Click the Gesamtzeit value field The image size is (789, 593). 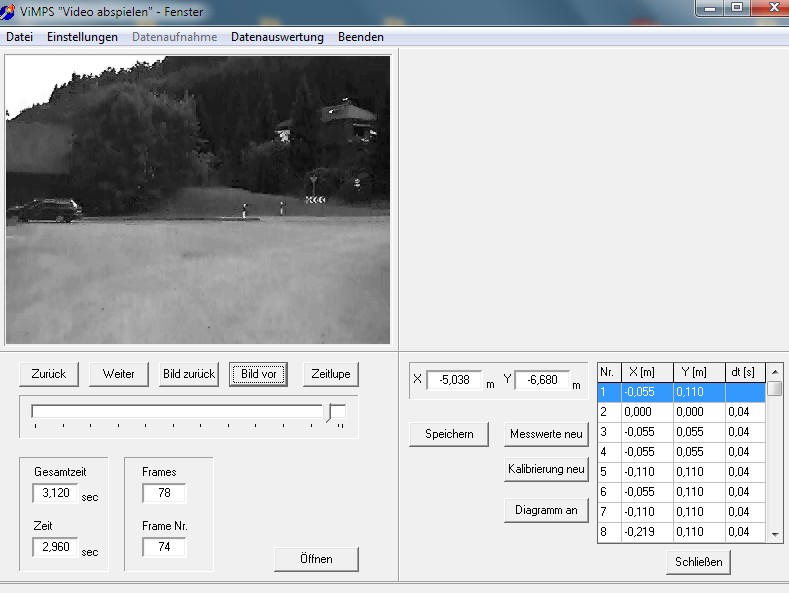click(x=55, y=493)
